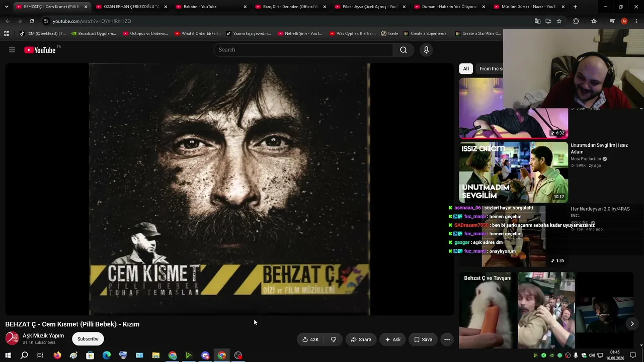
Task: Open OBS Studio from the taskbar
Action: 238,355
